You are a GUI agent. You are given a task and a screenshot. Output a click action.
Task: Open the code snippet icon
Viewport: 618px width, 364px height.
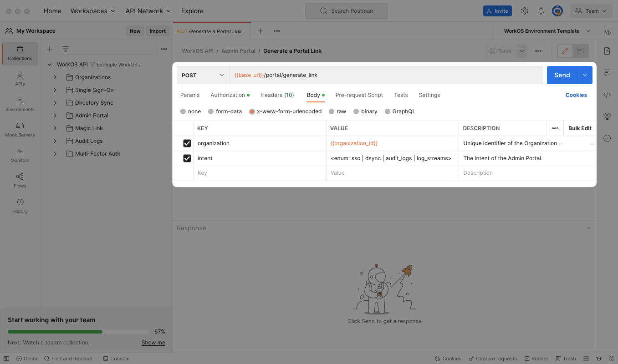tap(607, 95)
